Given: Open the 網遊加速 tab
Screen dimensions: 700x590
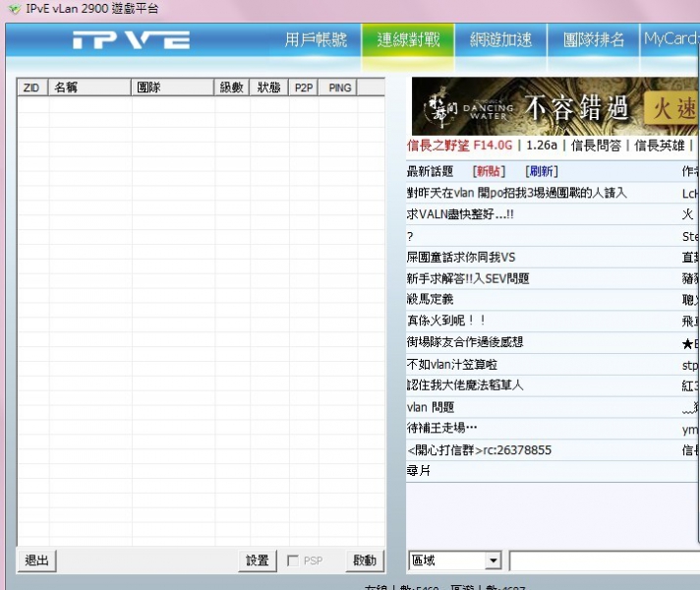Looking at the screenshot, I should (x=500, y=39).
